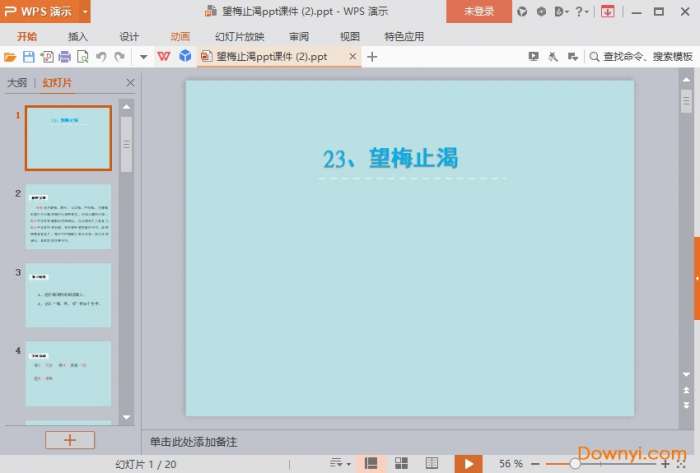Click the export to PDF icon
The image size is (700, 473).
coord(47,57)
